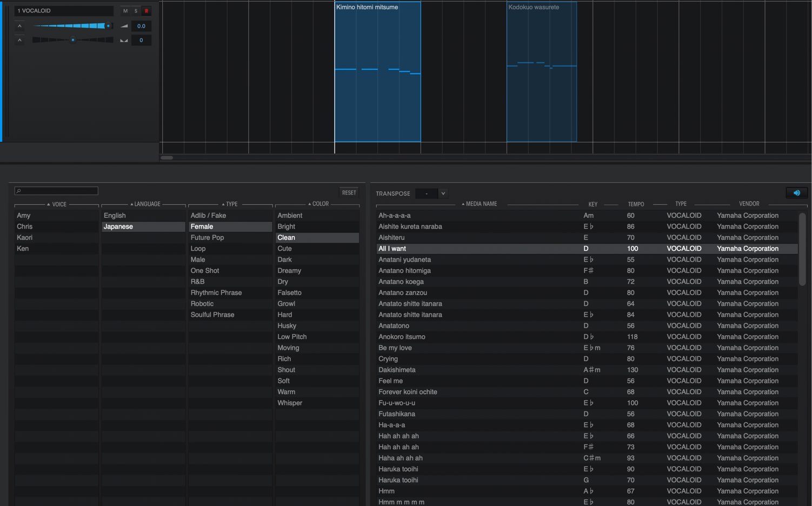Toggle the audio preview speaker button
812x506 pixels.
(796, 193)
